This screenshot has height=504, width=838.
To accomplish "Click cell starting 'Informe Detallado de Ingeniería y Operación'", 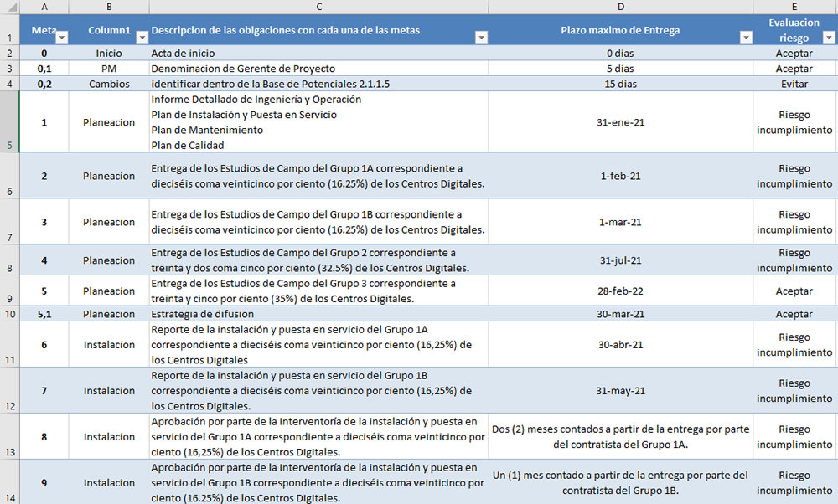I will (318, 122).
